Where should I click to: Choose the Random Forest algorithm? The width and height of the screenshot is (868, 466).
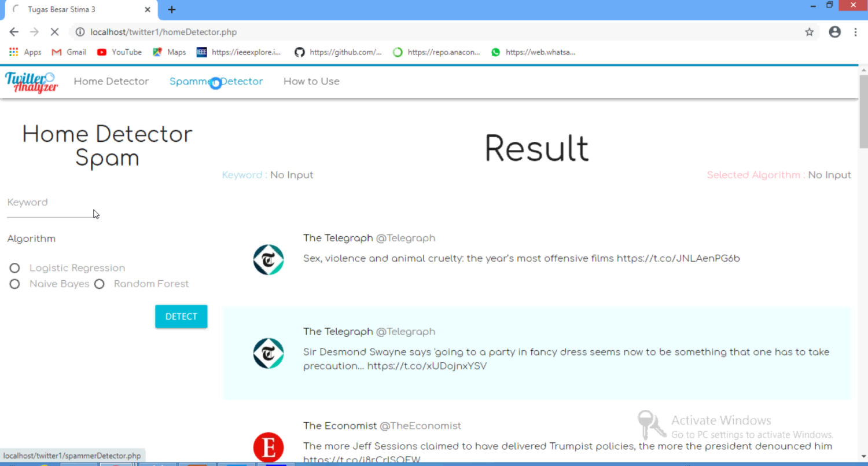pyautogui.click(x=99, y=284)
